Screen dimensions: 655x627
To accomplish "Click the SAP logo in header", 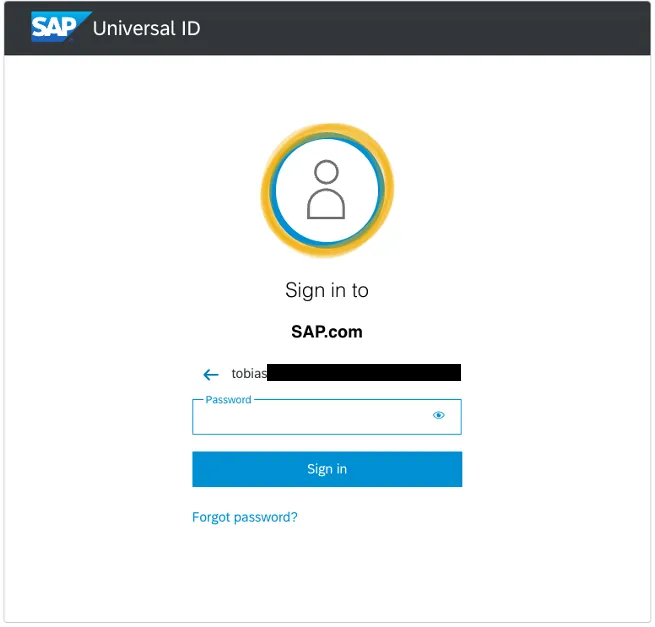I will point(61,26).
